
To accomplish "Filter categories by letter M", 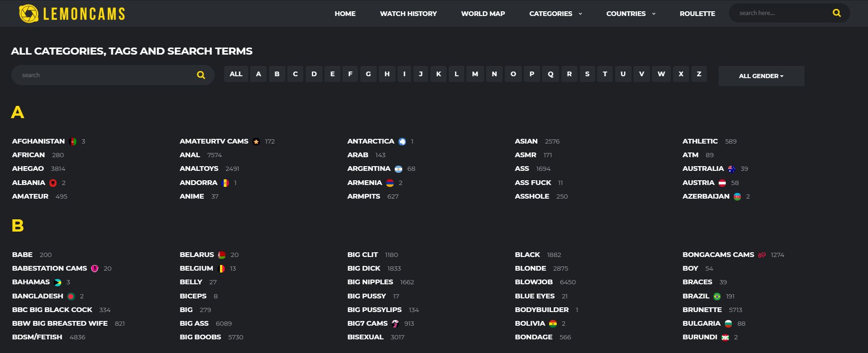I will click(475, 74).
